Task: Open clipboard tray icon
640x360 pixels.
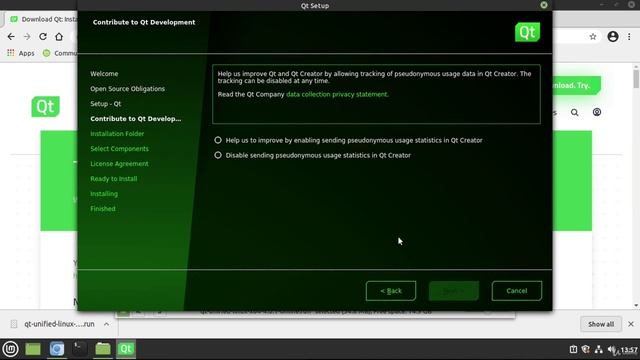Action: click(573, 350)
